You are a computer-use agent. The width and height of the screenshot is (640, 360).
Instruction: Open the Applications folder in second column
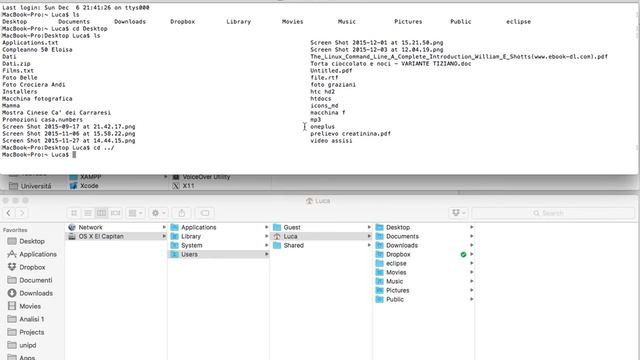click(x=219, y=227)
